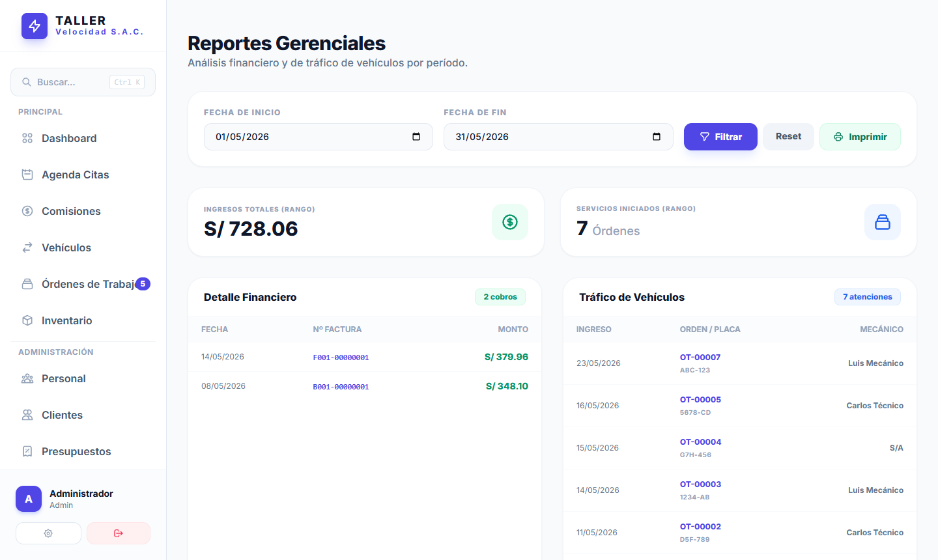Click the Inventario box icon
Screen dimensions: 938x560
(27, 320)
